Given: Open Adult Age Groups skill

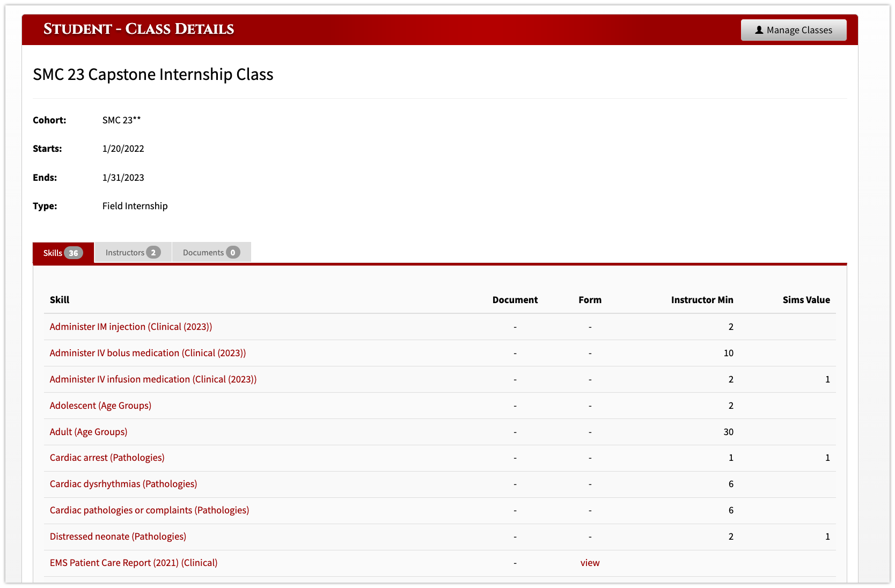Looking at the screenshot, I should coord(88,432).
